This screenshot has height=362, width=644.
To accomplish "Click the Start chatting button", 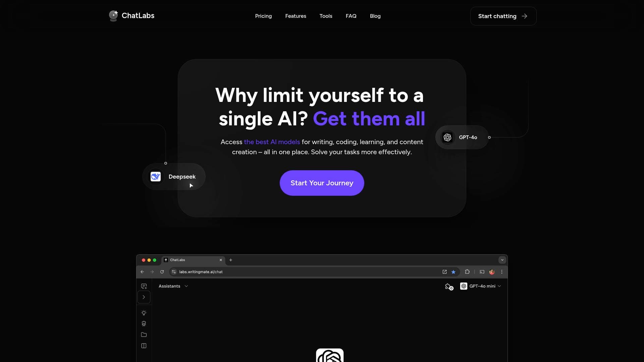I will [503, 16].
